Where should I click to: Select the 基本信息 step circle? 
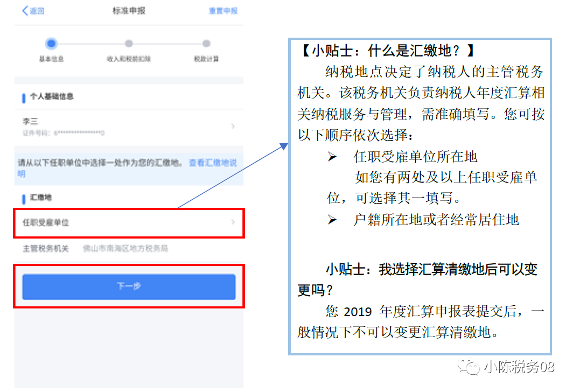coord(51,44)
